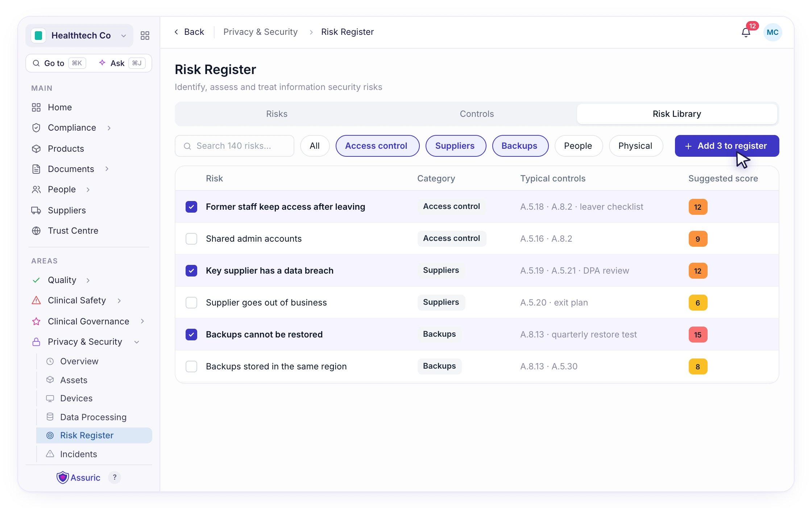Uncheck Key supplier has a data breach
The image size is (812, 508).
[x=191, y=271]
